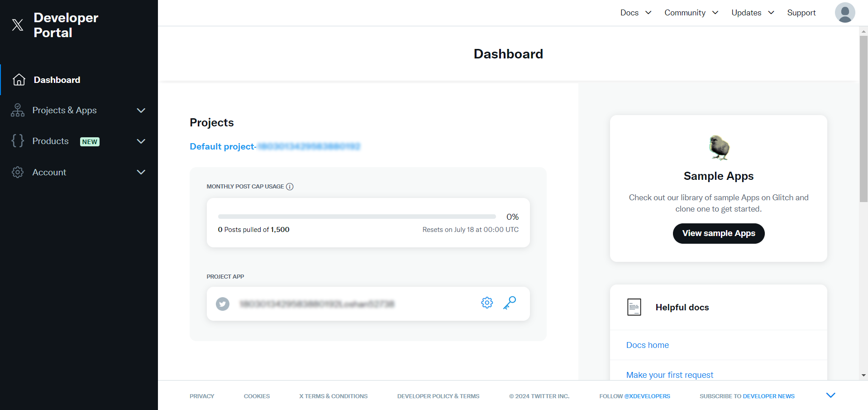Click the Projects heading
The width and height of the screenshot is (868, 410).
(x=212, y=123)
